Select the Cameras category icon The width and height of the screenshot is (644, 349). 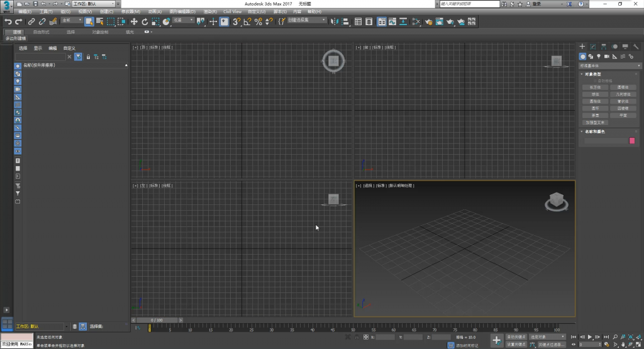[x=607, y=57]
